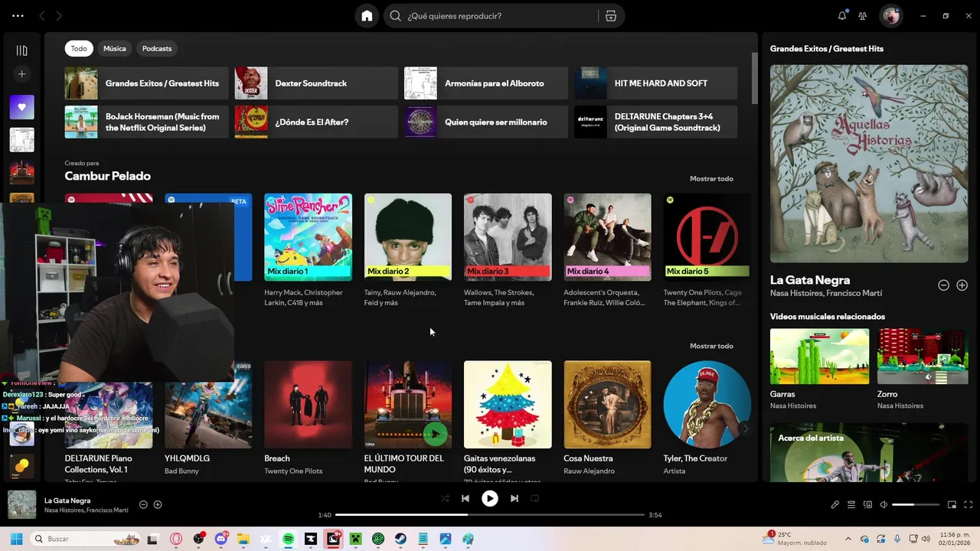Select the Podcasts filter chip

[x=157, y=48]
